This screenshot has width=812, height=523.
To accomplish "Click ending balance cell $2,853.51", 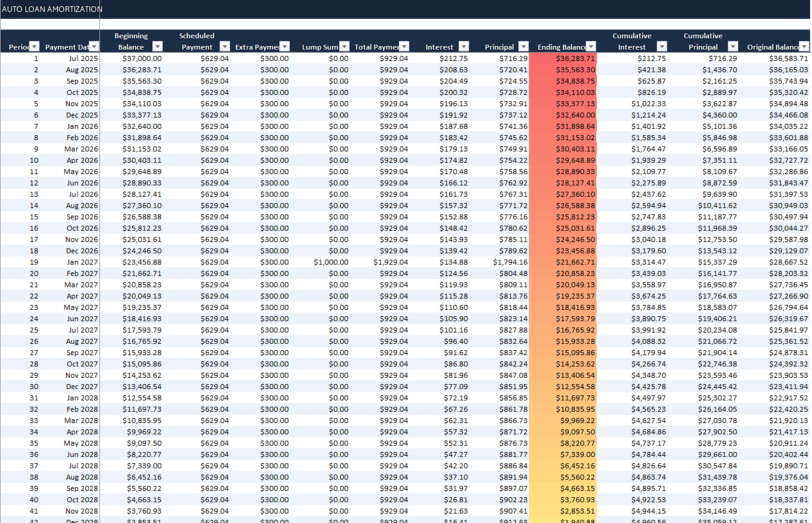I will click(563, 511).
